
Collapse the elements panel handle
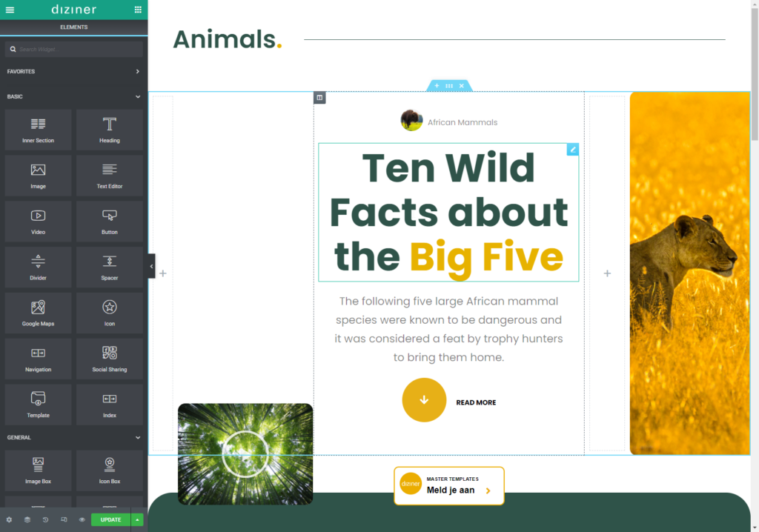151,266
